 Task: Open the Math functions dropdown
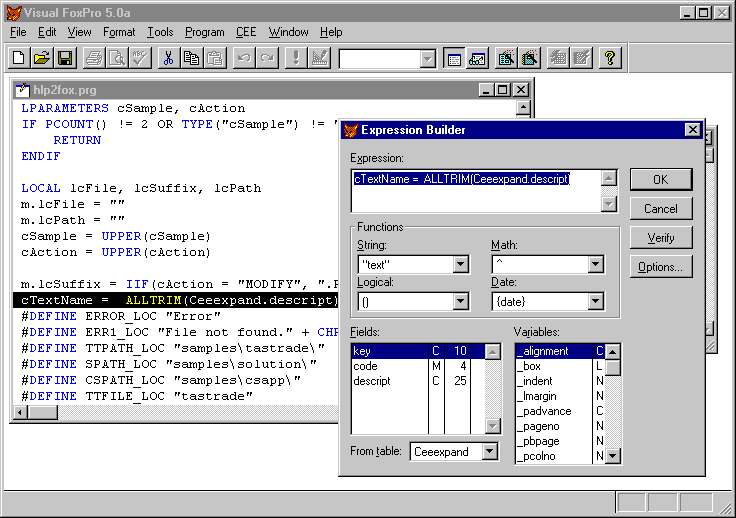point(595,265)
